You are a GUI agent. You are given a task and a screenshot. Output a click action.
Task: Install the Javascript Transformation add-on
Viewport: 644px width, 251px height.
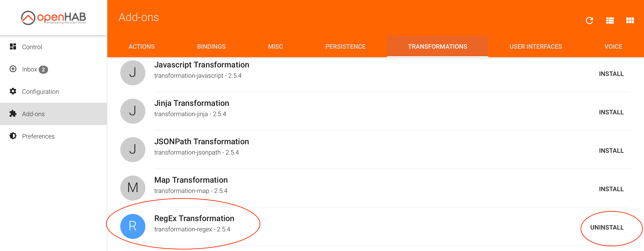click(x=611, y=74)
